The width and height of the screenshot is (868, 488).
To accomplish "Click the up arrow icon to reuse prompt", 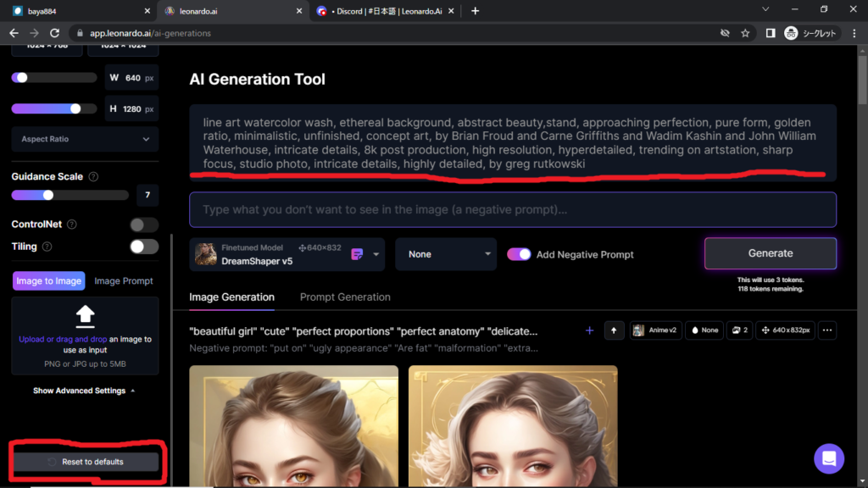I will 614,330.
